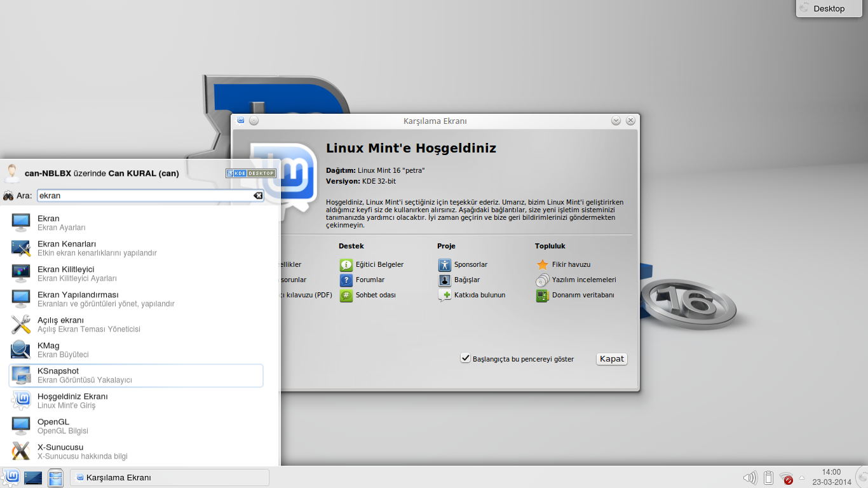Select Ekran Büyüteci description text

63,355
